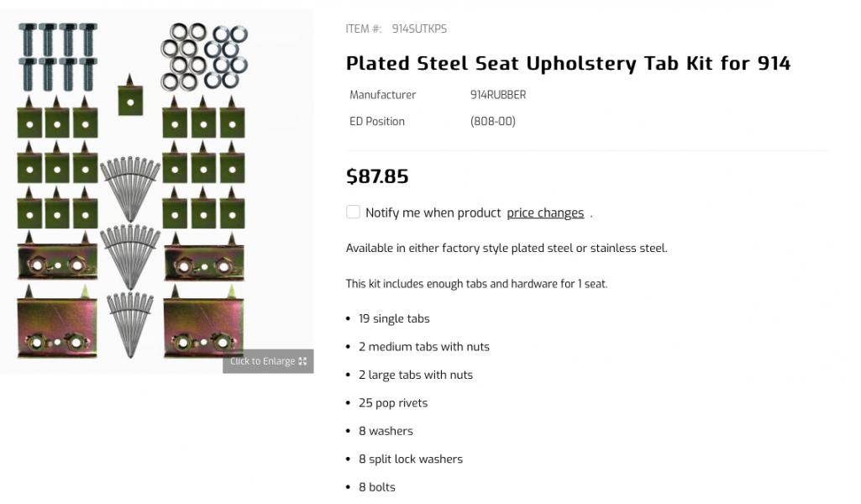
Task: Click the Plated Steel Seat Upholstery title
Action: 569,63
